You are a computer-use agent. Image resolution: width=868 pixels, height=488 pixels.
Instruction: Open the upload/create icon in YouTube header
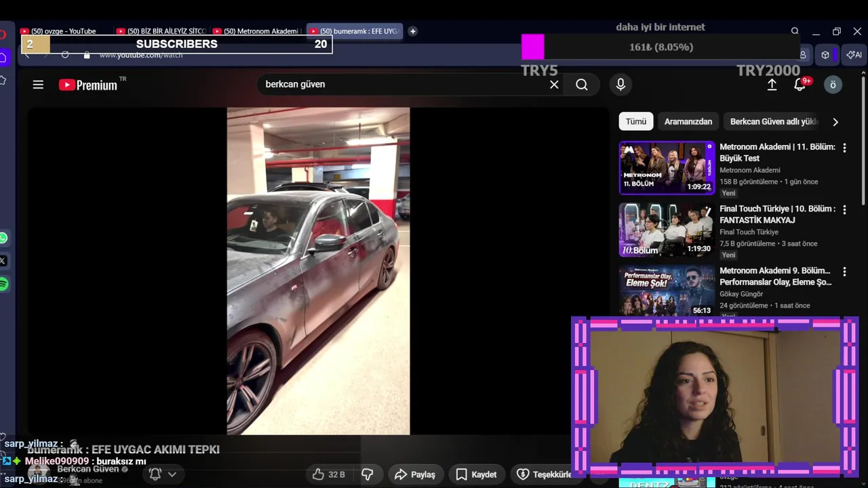pos(772,85)
